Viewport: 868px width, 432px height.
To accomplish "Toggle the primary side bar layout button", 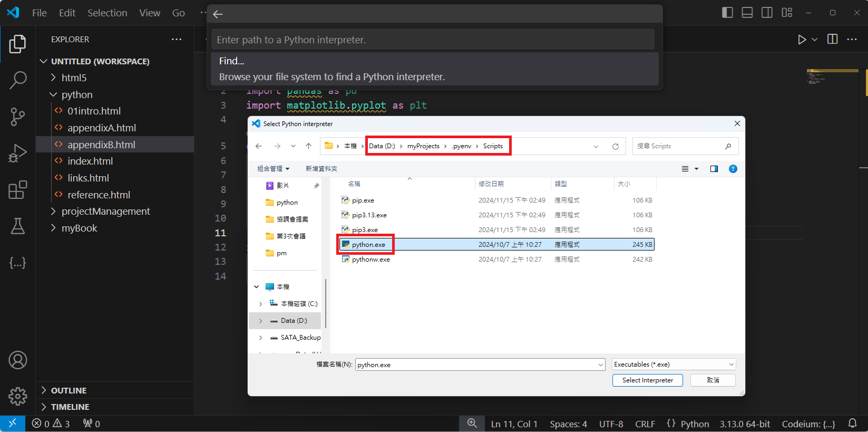I will pos(727,13).
